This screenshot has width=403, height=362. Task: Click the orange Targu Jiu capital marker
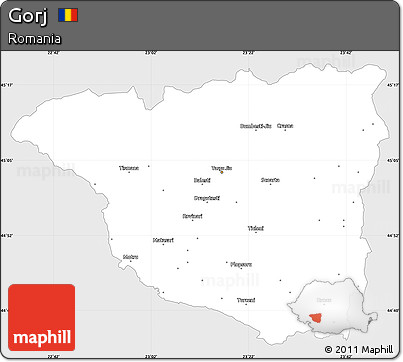pyautogui.click(x=222, y=172)
